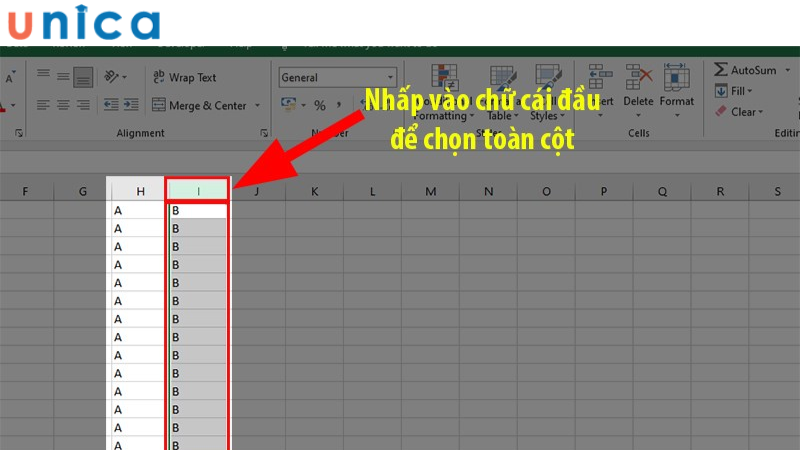The image size is (800, 450).
Task: Toggle Wrap Text
Action: 185,77
